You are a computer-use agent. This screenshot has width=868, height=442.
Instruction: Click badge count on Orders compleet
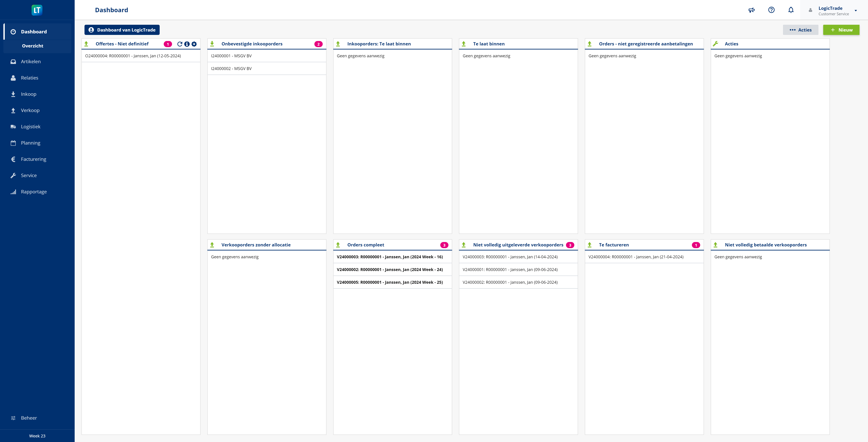444,245
